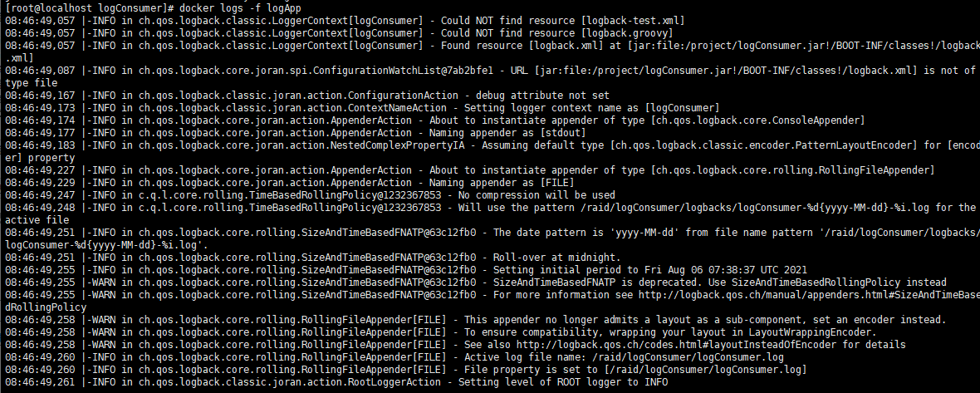Screen dimensions: 980x393
Task: Click the 'debug attribute not set' line
Action: (307, 96)
